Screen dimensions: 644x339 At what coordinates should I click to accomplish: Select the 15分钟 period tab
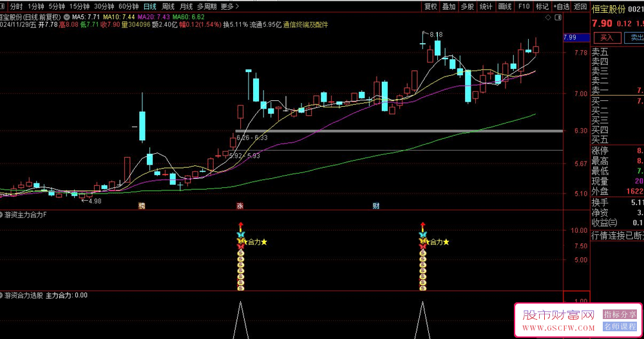pos(79,6)
